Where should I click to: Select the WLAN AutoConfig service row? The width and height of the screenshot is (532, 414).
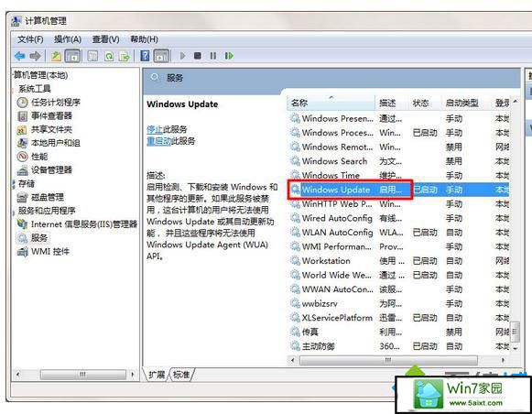(399, 233)
